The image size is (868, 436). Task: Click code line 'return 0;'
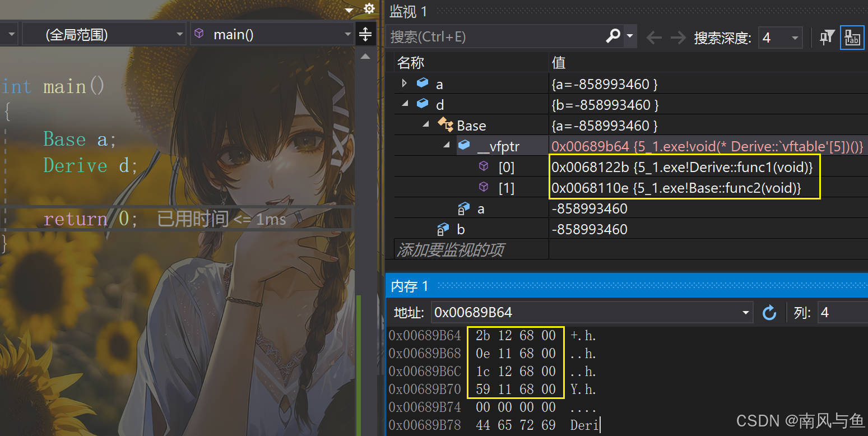[90, 219]
